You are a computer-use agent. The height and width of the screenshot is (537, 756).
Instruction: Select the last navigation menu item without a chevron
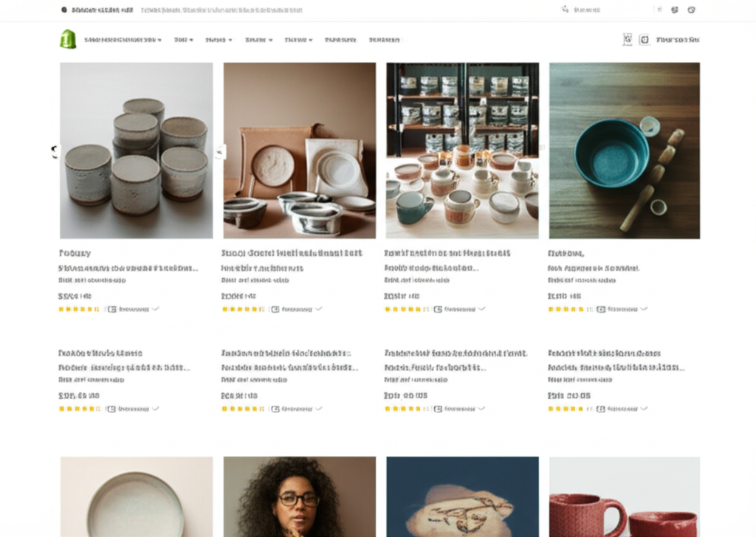(x=385, y=39)
